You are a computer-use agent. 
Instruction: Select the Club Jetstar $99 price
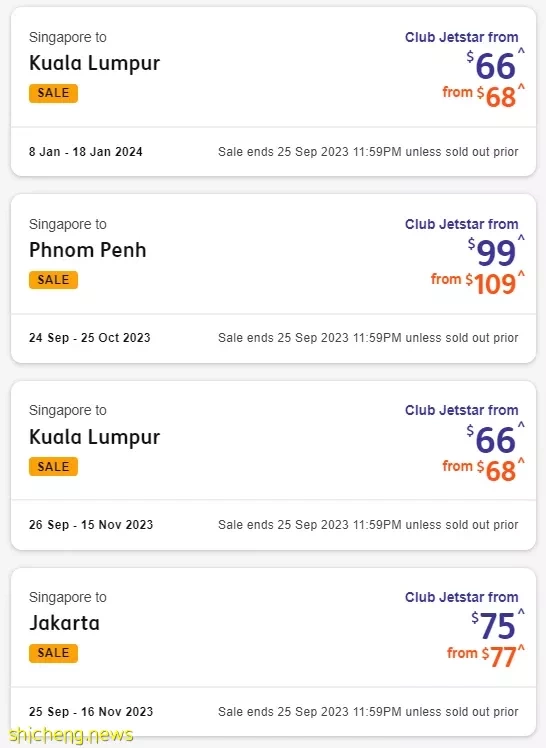click(492, 252)
